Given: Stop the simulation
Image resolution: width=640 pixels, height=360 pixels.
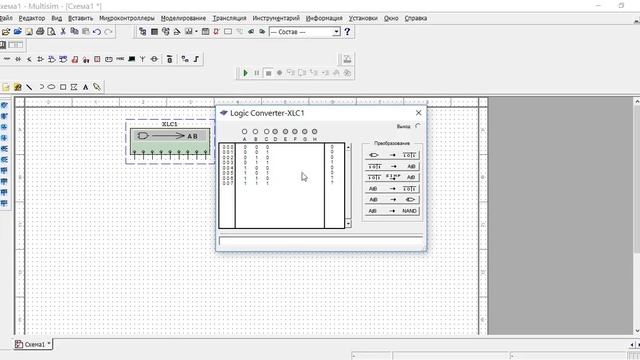Looking at the screenshot, I should (268, 73).
